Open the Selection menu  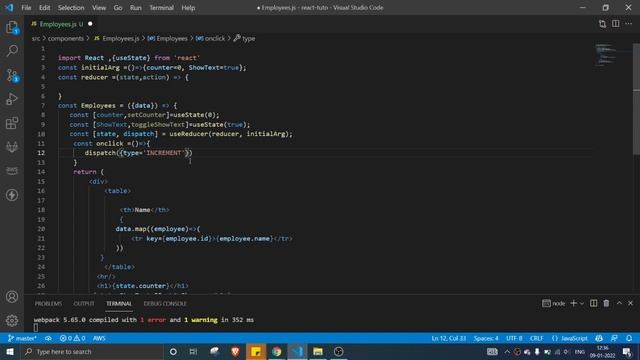(x=71, y=7)
